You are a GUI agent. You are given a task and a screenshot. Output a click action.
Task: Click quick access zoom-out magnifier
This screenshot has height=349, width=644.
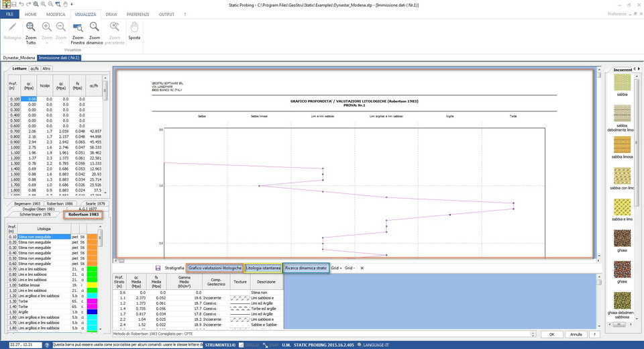[x=50, y=4]
